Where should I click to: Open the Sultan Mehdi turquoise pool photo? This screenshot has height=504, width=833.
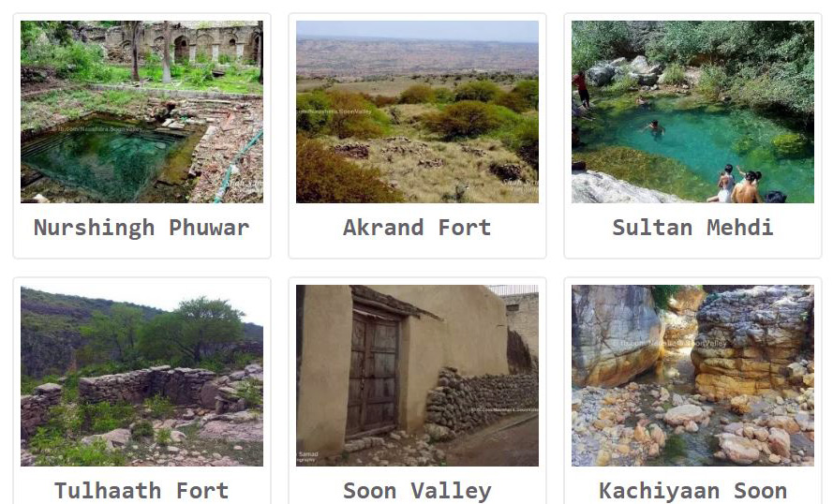[x=692, y=111]
